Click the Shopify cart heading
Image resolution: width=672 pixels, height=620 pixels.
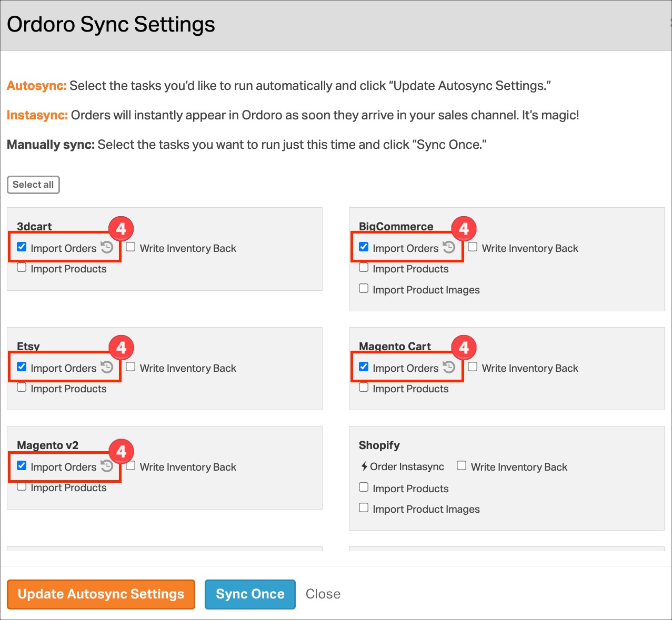point(379,445)
